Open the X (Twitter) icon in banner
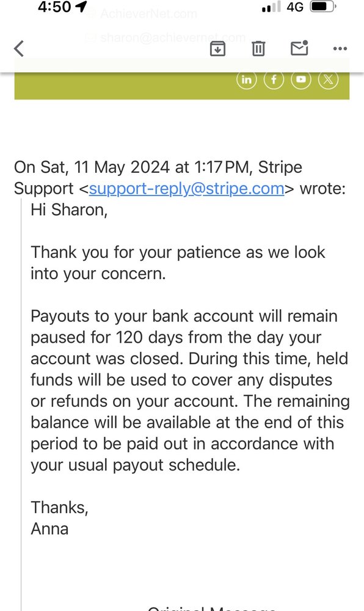 click(328, 79)
